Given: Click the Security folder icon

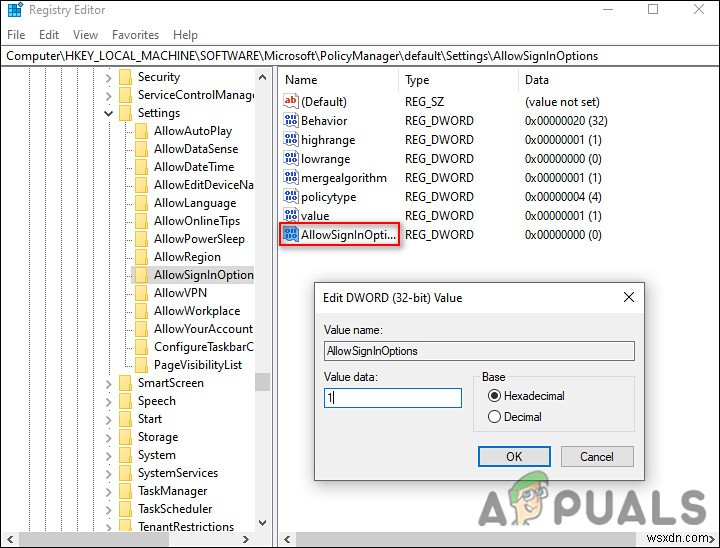Looking at the screenshot, I should [125, 77].
